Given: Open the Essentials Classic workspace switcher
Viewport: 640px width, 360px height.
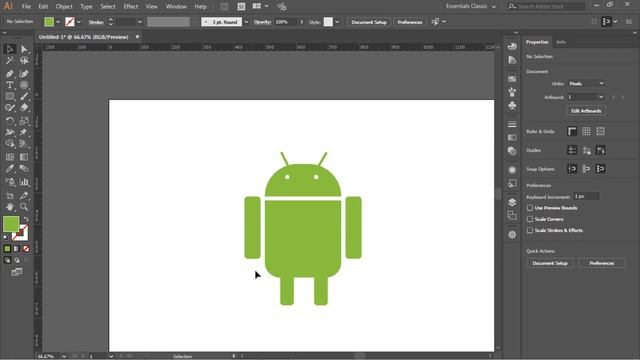Looking at the screenshot, I should (x=471, y=6).
